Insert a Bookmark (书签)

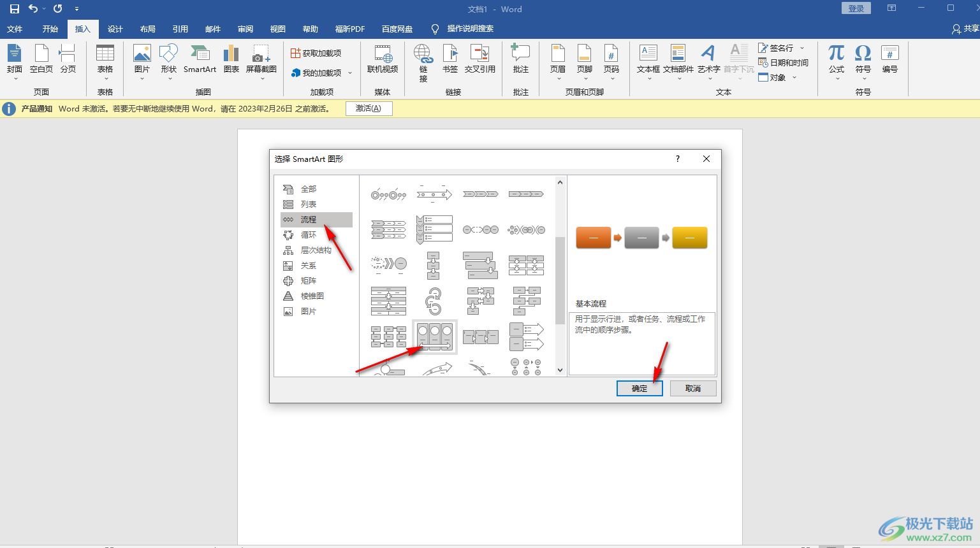click(x=450, y=59)
